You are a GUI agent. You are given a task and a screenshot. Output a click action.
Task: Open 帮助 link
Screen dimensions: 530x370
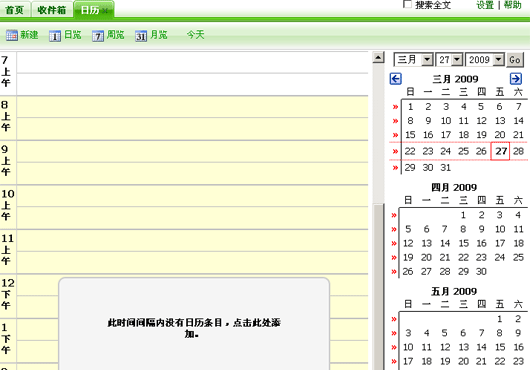coord(512,5)
